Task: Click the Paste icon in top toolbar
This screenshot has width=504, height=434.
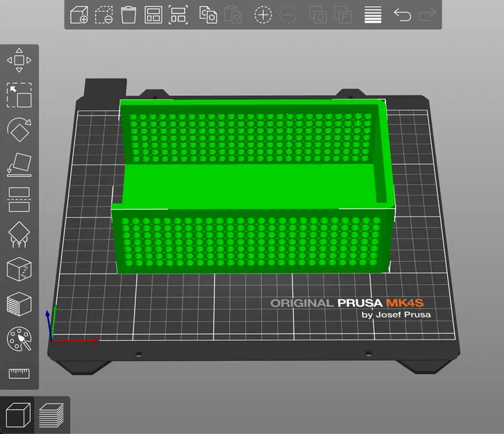Action: click(233, 15)
